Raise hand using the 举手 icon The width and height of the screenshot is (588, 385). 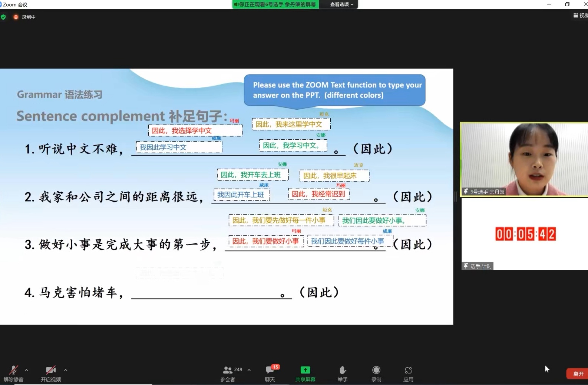tap(343, 370)
